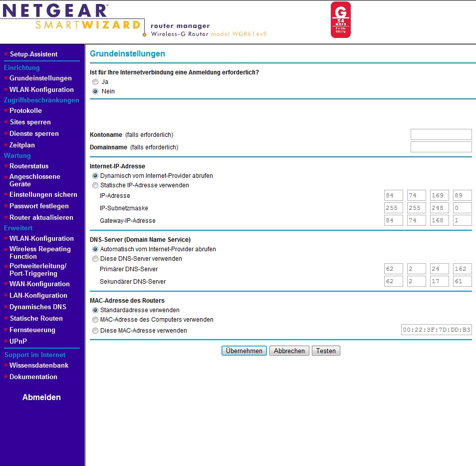Click Sekundärer DNS-Server last octet 61

tap(463, 281)
